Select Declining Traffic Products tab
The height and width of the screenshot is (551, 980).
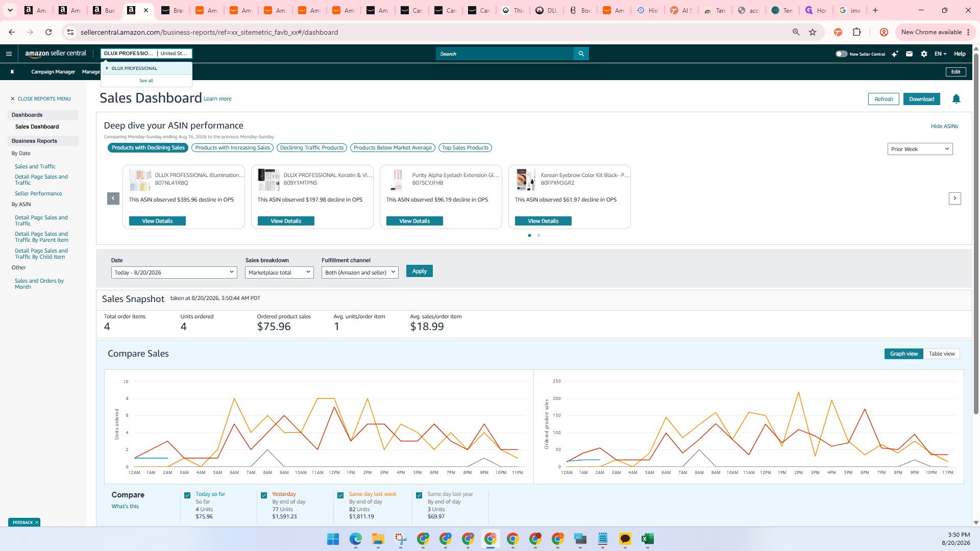tap(312, 148)
